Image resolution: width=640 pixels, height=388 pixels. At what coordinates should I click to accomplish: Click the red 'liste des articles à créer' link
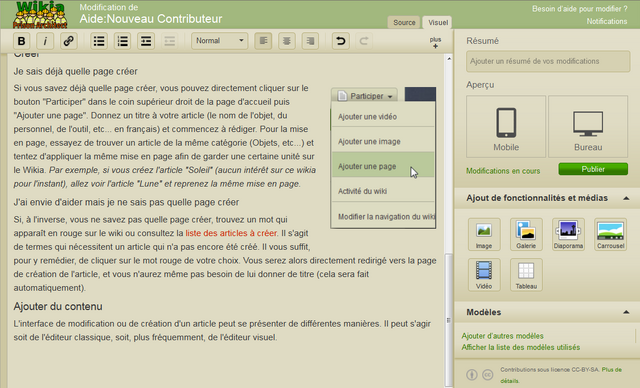231,233
